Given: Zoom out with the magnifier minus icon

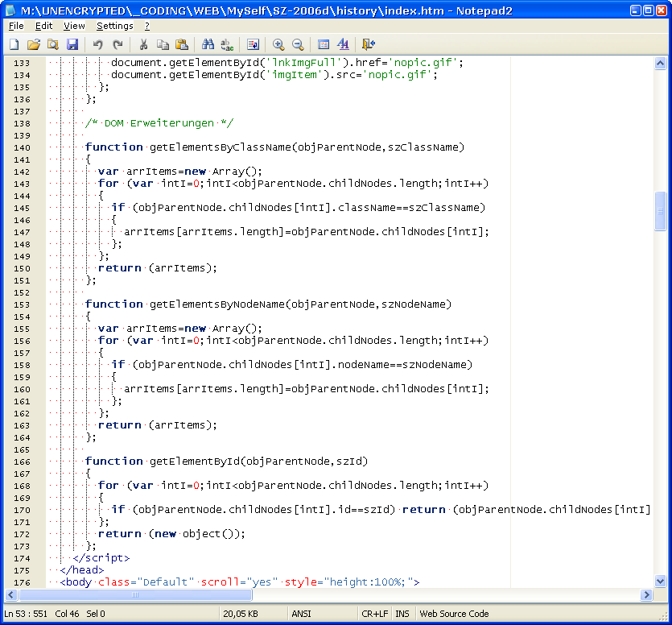Looking at the screenshot, I should (298, 44).
